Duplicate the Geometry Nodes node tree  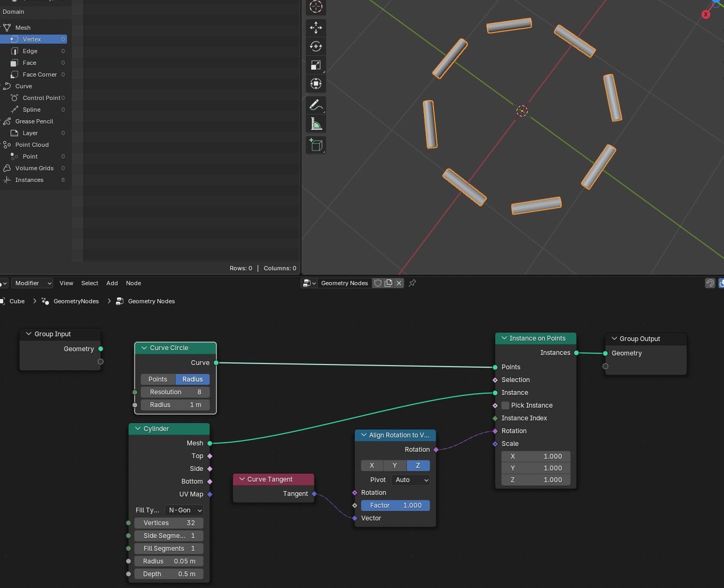(388, 283)
